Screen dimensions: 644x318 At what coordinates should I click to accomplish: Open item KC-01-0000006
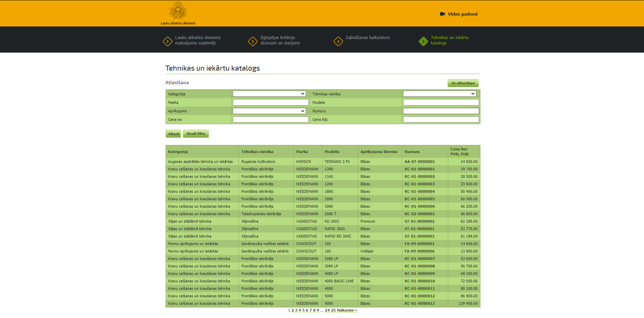tap(419, 206)
